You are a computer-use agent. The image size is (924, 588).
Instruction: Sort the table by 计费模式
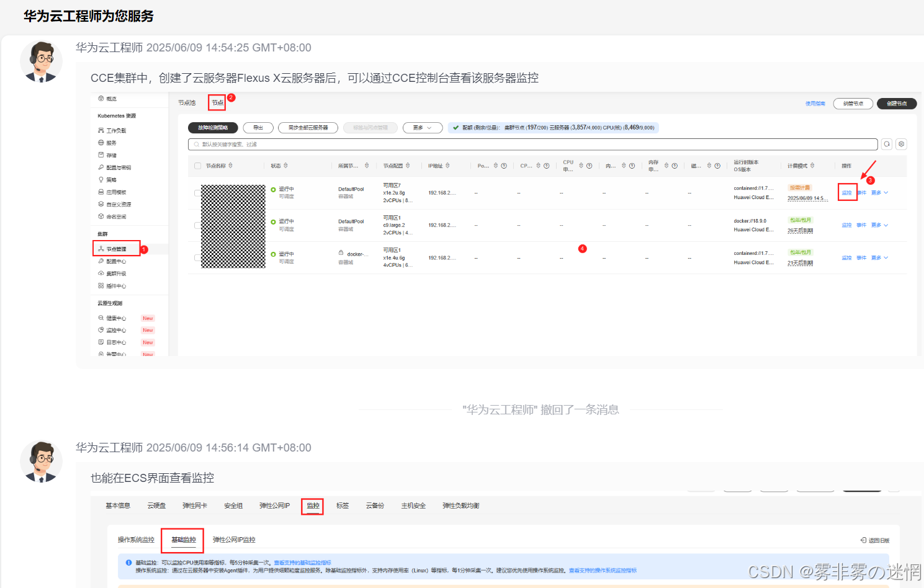812,166
